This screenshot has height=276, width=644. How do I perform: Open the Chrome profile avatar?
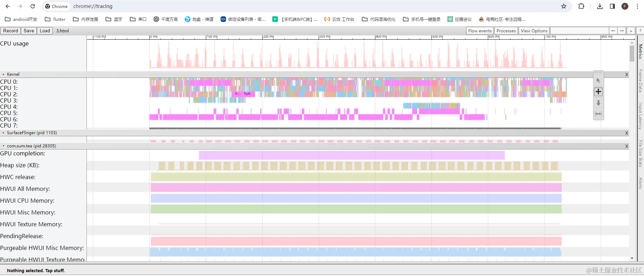[625, 6]
